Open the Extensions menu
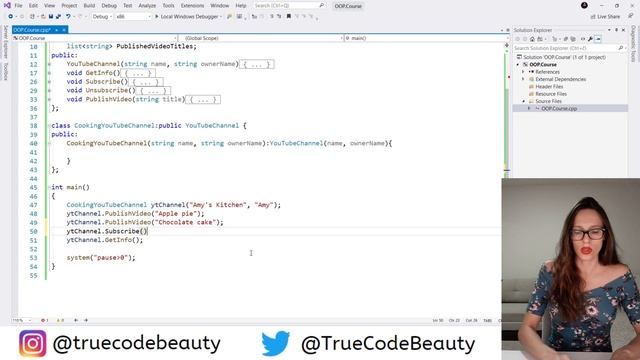The height and width of the screenshot is (360, 640). point(192,6)
